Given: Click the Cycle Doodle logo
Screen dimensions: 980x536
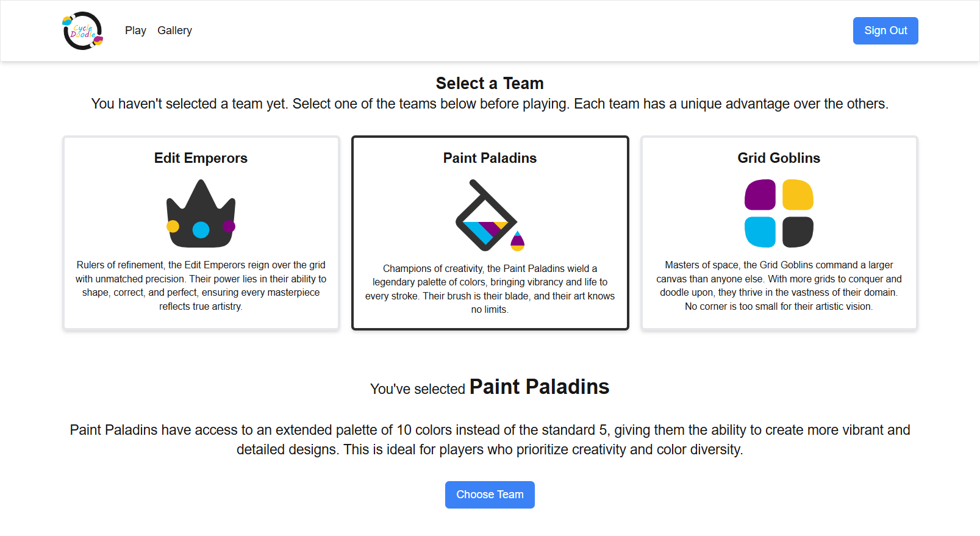Looking at the screenshot, I should tap(82, 30).
